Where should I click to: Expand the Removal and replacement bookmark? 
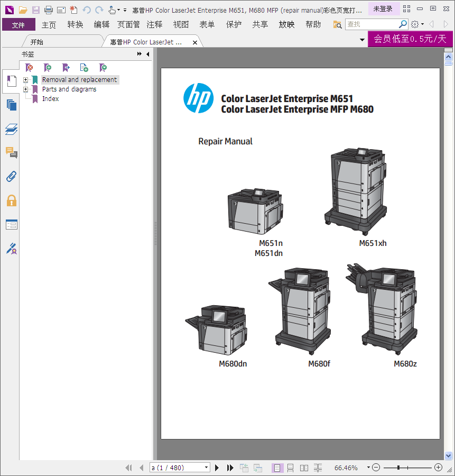[x=25, y=80]
